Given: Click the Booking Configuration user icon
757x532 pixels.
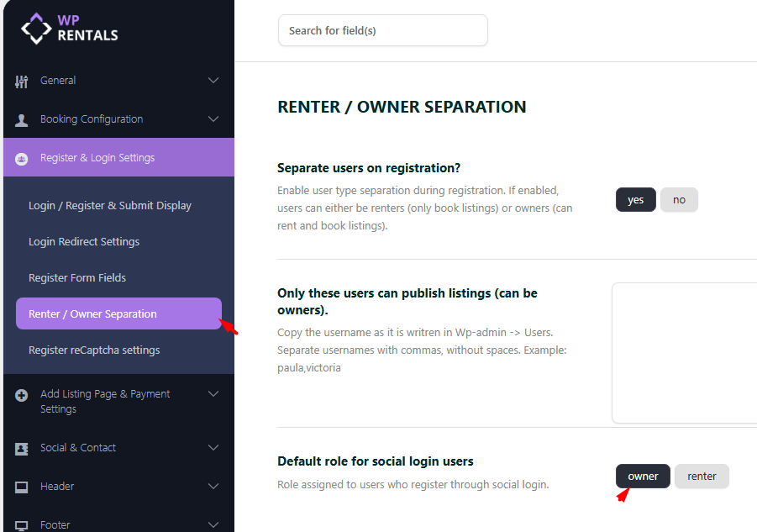Looking at the screenshot, I should pos(22,119).
